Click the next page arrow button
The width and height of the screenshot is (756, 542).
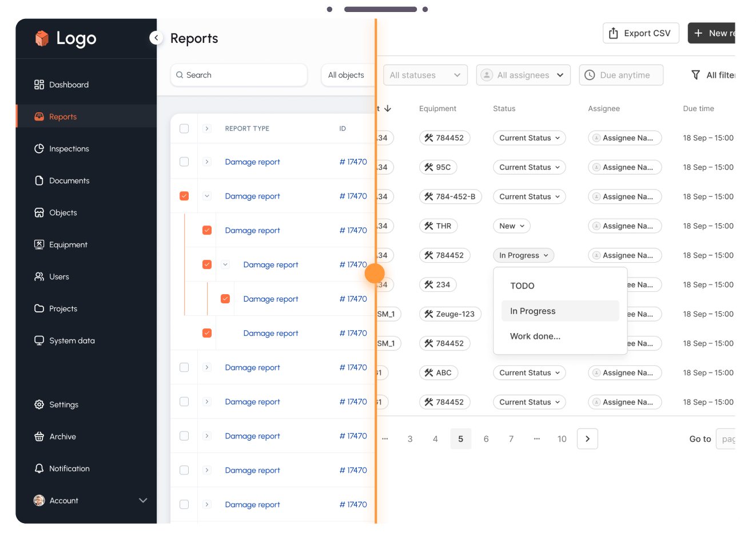588,439
